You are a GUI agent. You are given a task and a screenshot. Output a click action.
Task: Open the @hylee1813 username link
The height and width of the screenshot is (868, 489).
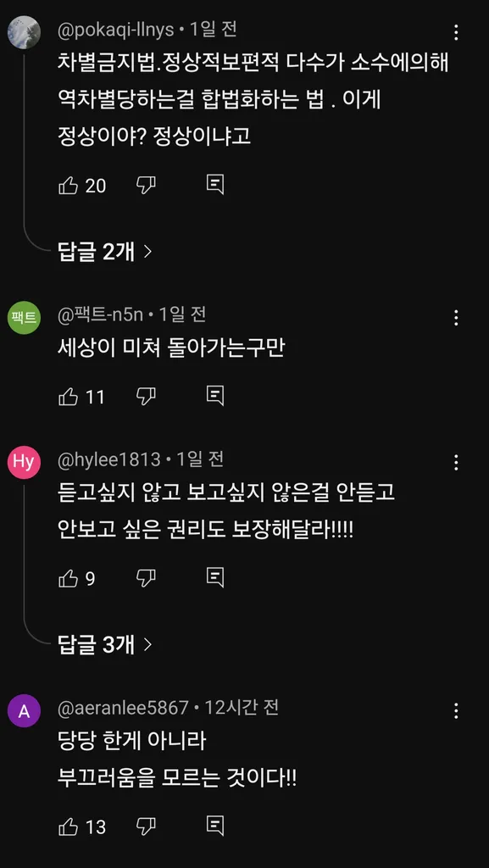[109, 459]
